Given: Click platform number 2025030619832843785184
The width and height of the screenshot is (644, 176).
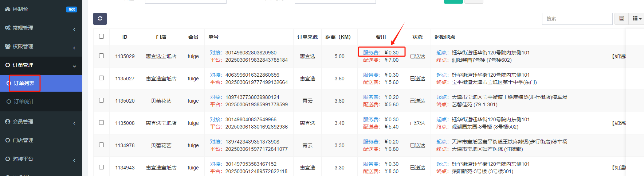Looking at the screenshot, I should tap(256, 60).
